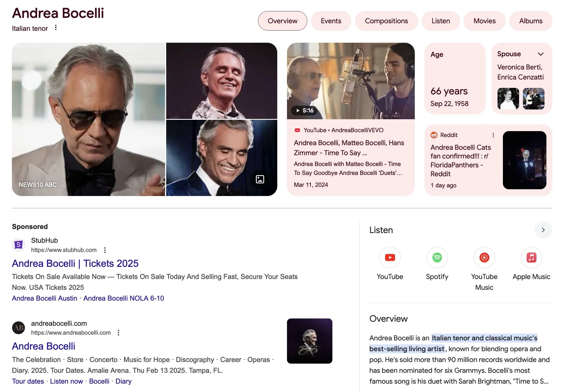Image resolution: width=561 pixels, height=392 pixels.
Task: Open three-dot menu beside Italian tenor
Action: point(56,28)
